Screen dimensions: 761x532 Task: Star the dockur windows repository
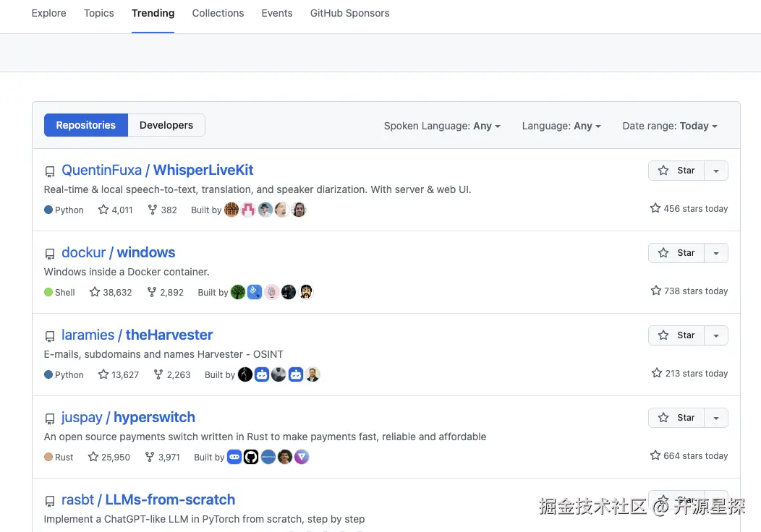coord(676,253)
